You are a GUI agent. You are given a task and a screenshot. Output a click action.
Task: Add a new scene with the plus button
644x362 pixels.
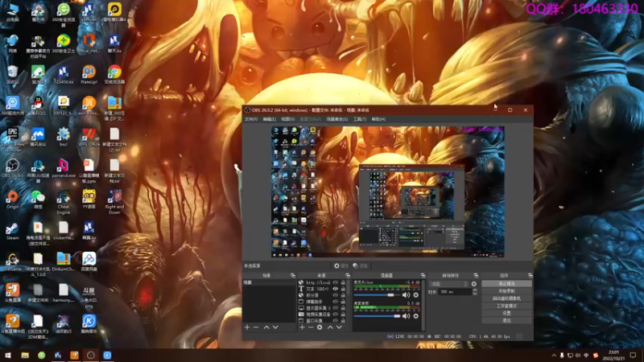click(x=247, y=327)
